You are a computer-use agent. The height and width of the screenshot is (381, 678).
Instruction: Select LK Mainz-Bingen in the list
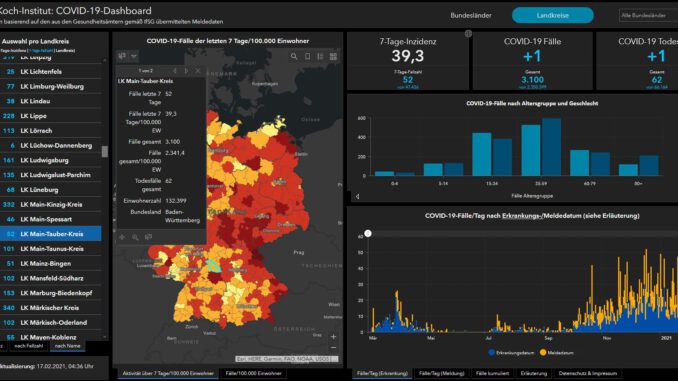(x=51, y=263)
